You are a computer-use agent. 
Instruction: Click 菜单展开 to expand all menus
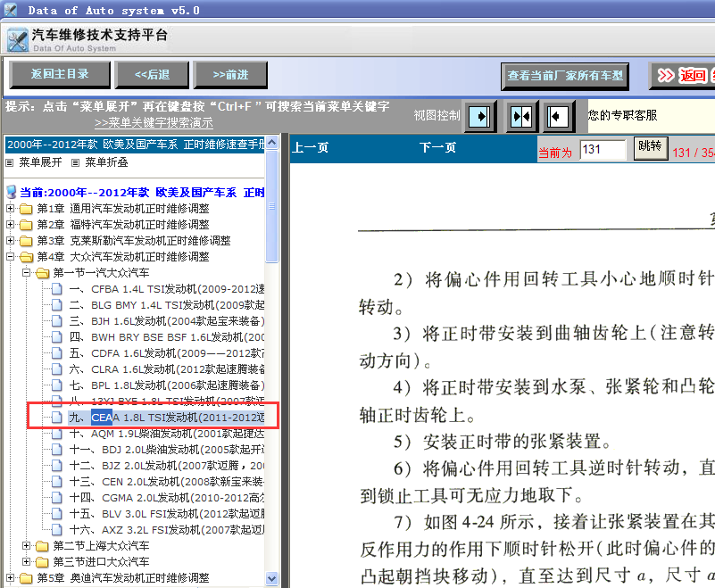[x=40, y=162]
